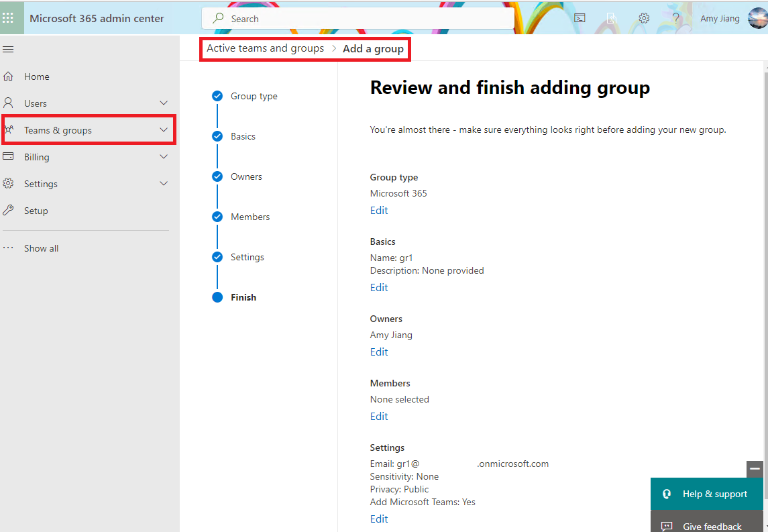Screen dimensions: 768x532
Task: Click the search magnifier icon
Action: click(x=219, y=18)
